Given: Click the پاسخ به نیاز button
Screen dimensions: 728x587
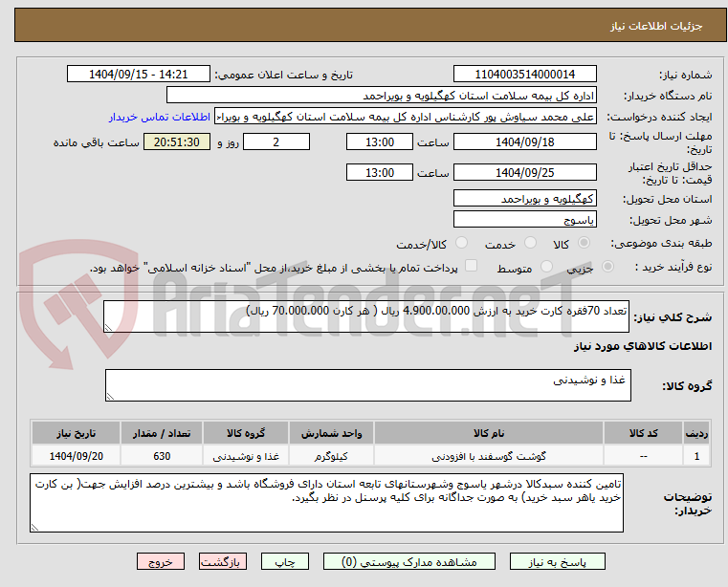Looking at the screenshot, I should [x=557, y=561].
